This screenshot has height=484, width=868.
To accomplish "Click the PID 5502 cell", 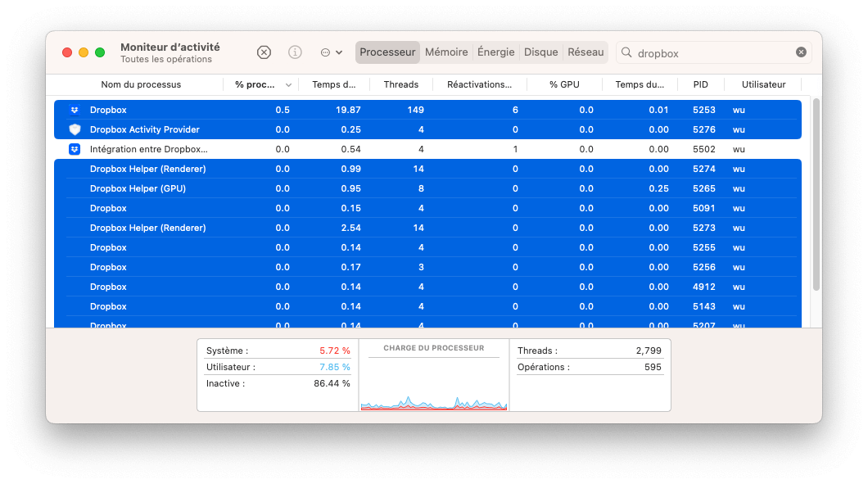I will tap(704, 149).
